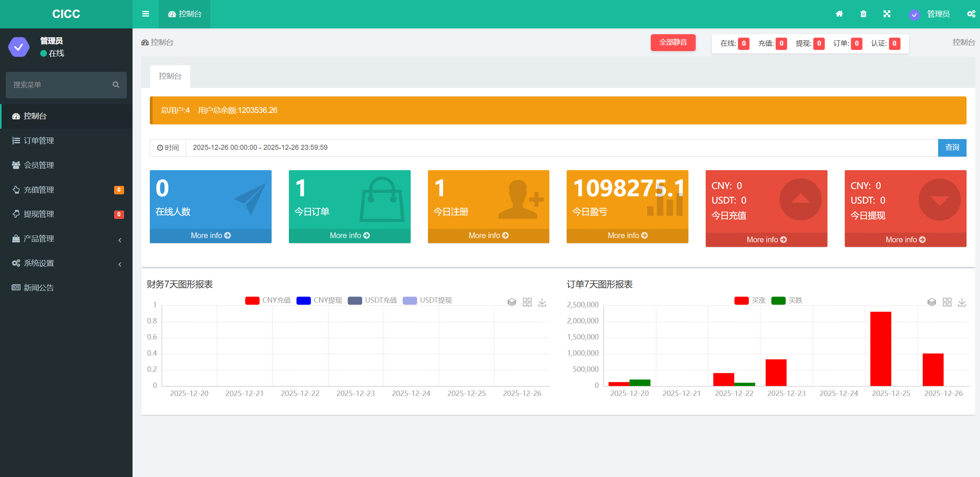Click the 查询 query button

click(x=952, y=147)
